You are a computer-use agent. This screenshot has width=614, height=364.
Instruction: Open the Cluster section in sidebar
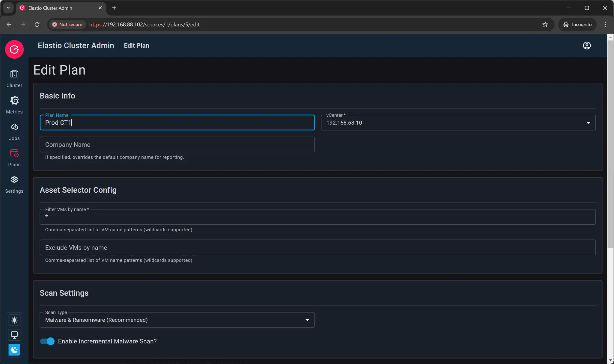tap(14, 79)
